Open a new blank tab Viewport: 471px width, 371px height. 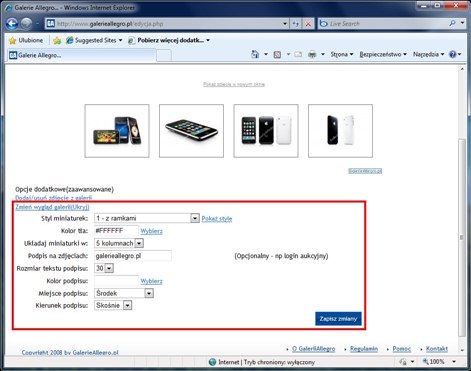click(164, 55)
